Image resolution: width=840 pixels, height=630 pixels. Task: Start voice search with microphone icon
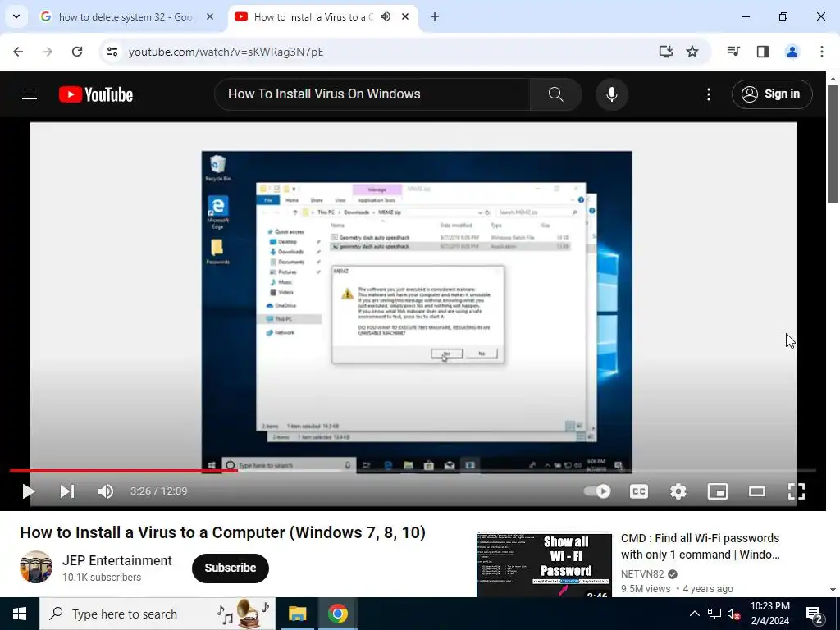(x=611, y=94)
